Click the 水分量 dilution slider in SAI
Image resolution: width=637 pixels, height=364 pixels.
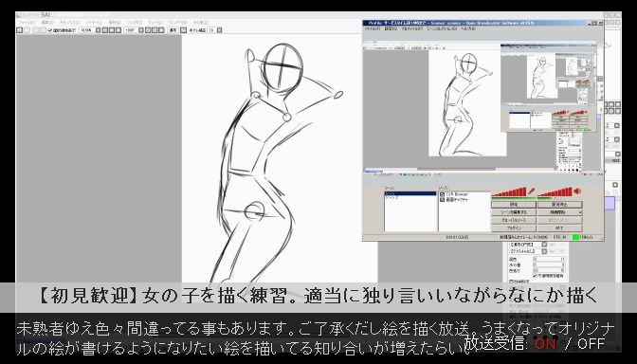point(550,264)
